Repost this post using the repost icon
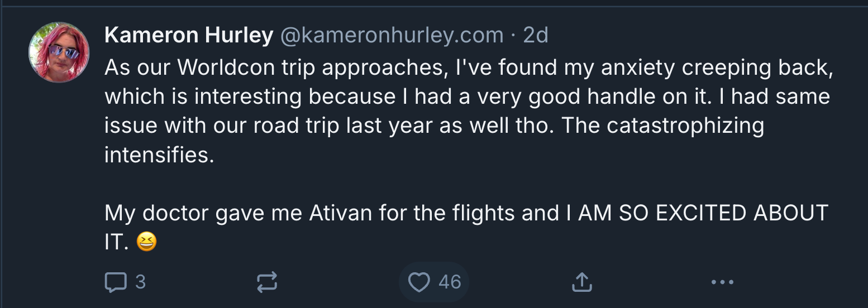This screenshot has height=308, width=868. (266, 282)
